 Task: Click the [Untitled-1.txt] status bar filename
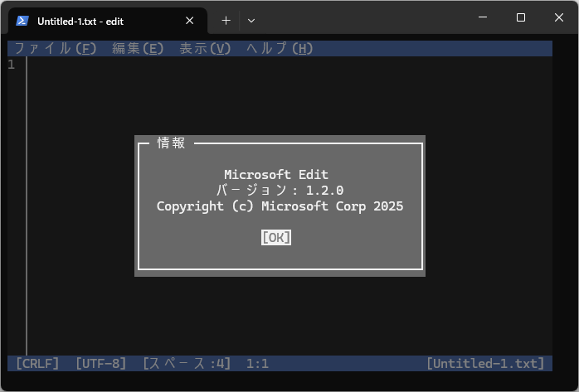pyautogui.click(x=485, y=364)
